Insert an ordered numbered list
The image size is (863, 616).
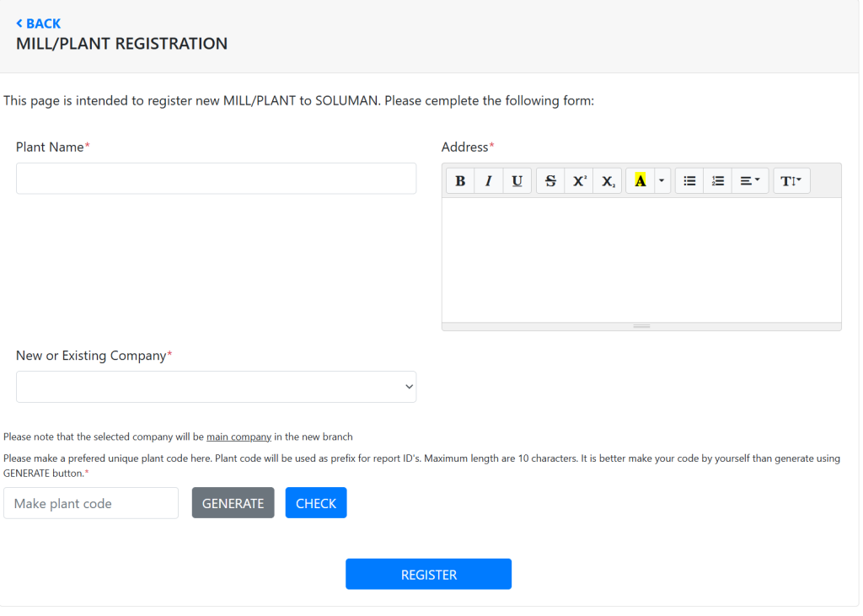click(717, 181)
